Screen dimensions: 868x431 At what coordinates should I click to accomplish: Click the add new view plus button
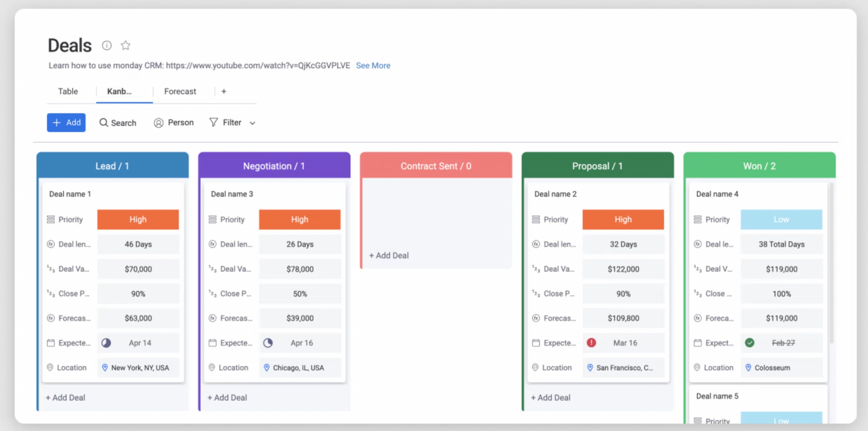[x=224, y=91]
